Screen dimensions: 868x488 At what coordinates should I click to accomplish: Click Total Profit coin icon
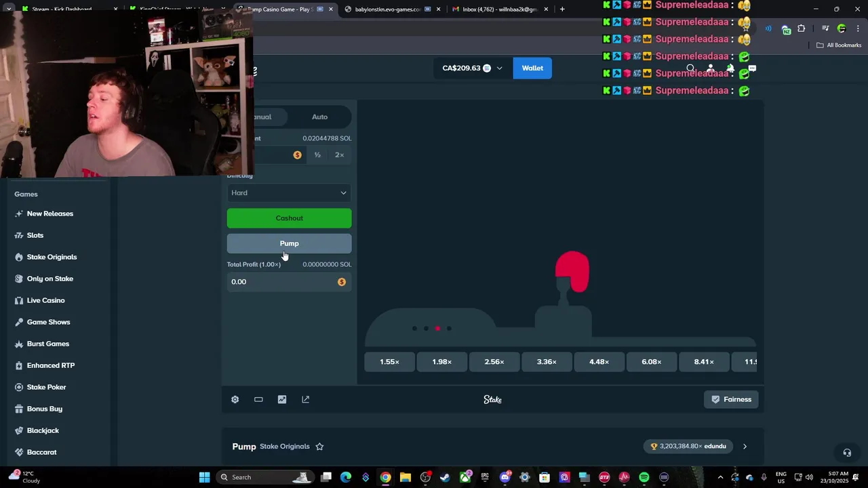pos(342,282)
